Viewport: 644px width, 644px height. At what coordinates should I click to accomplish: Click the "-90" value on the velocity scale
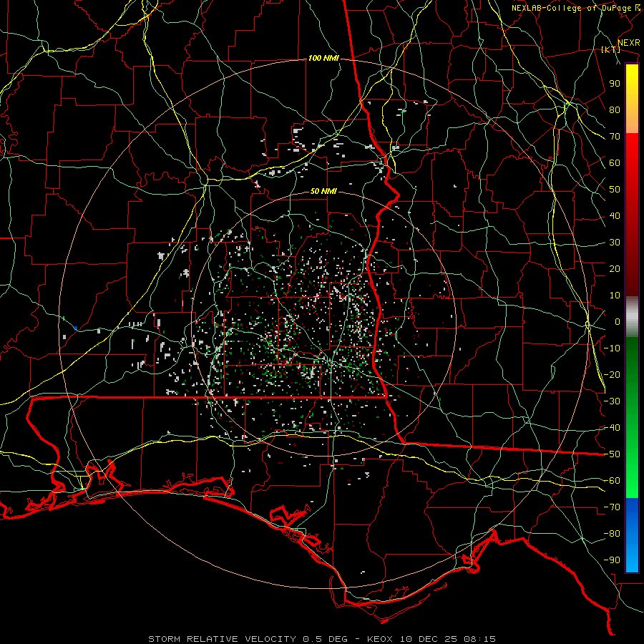(612, 560)
